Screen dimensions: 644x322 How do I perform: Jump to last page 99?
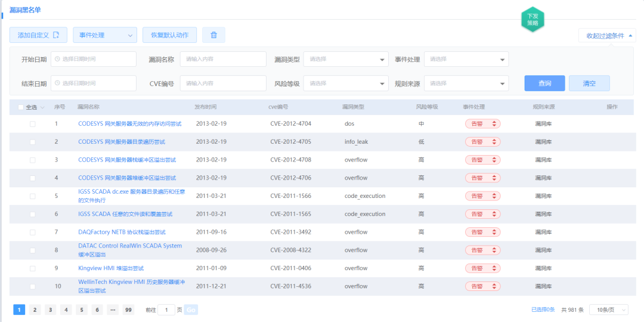point(128,309)
